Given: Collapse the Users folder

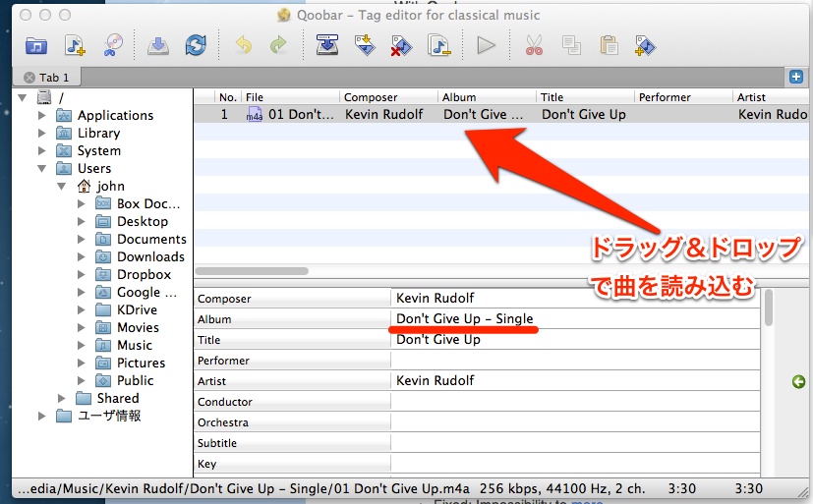Looking at the screenshot, I should [x=41, y=168].
